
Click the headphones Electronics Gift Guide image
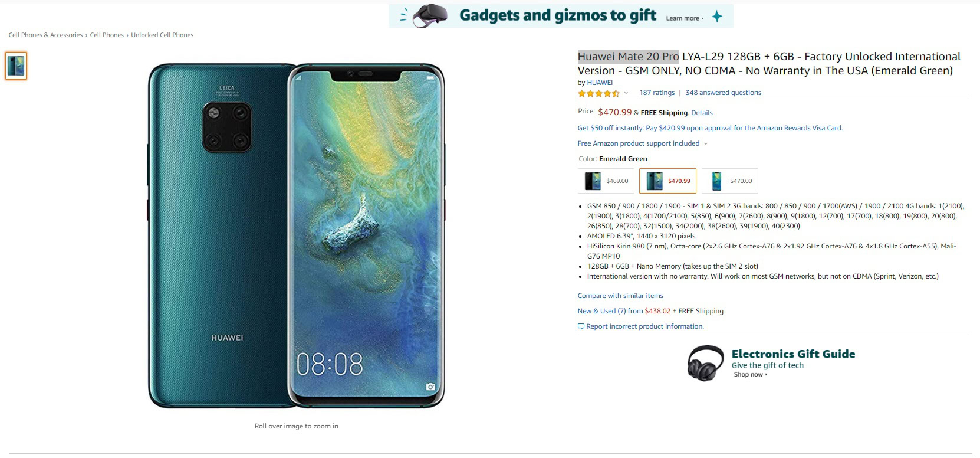click(705, 363)
